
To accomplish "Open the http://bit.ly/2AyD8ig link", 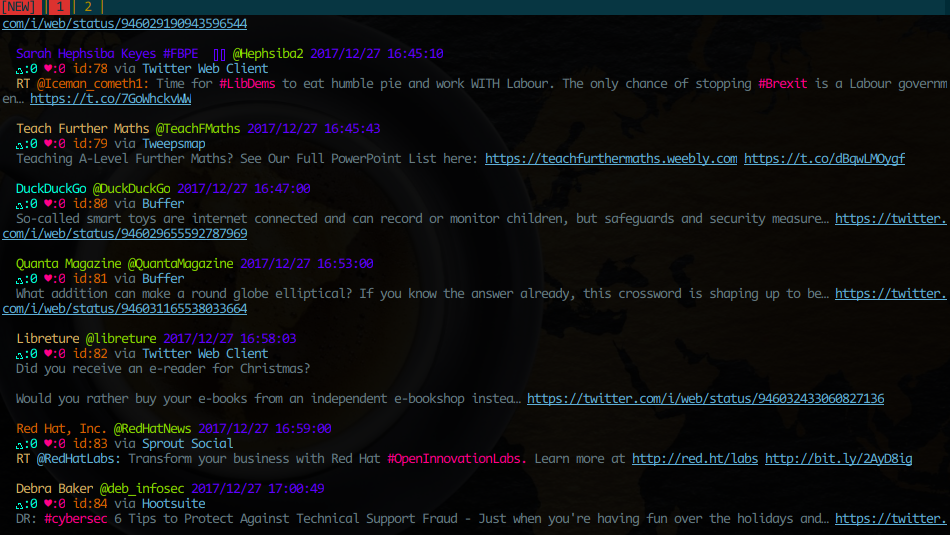I will click(838, 459).
